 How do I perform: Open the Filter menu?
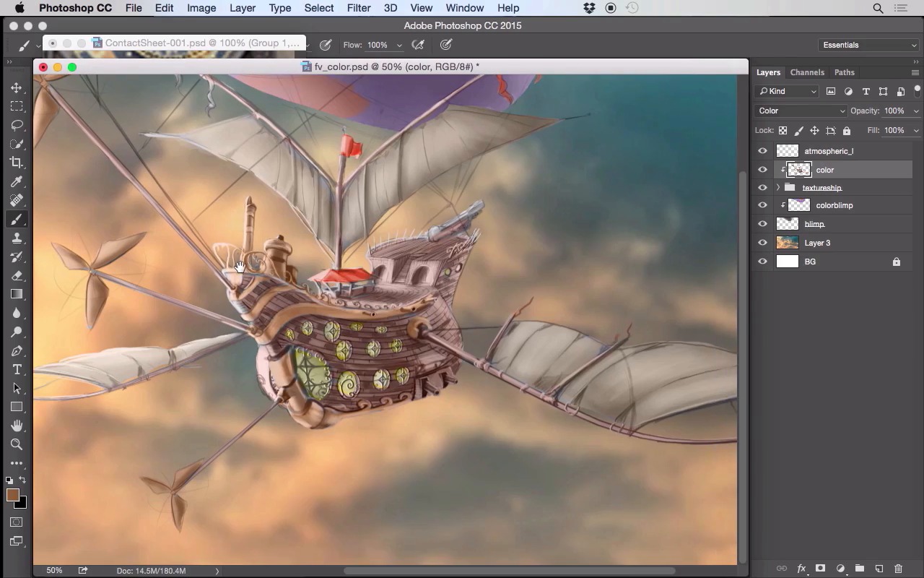point(358,8)
